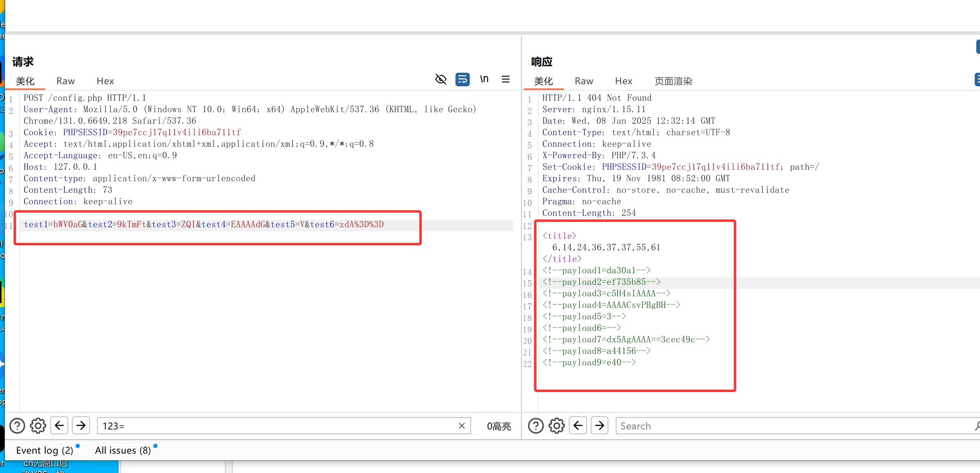Screen dimensions: 980x473
Task: Open request editor hamburger menu
Action: pos(506,79)
